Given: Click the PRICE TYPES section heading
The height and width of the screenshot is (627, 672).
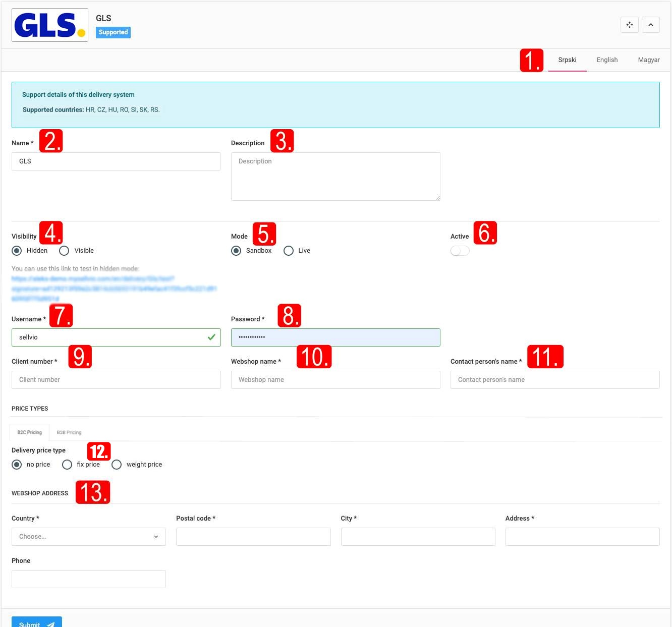Looking at the screenshot, I should click(30, 409).
